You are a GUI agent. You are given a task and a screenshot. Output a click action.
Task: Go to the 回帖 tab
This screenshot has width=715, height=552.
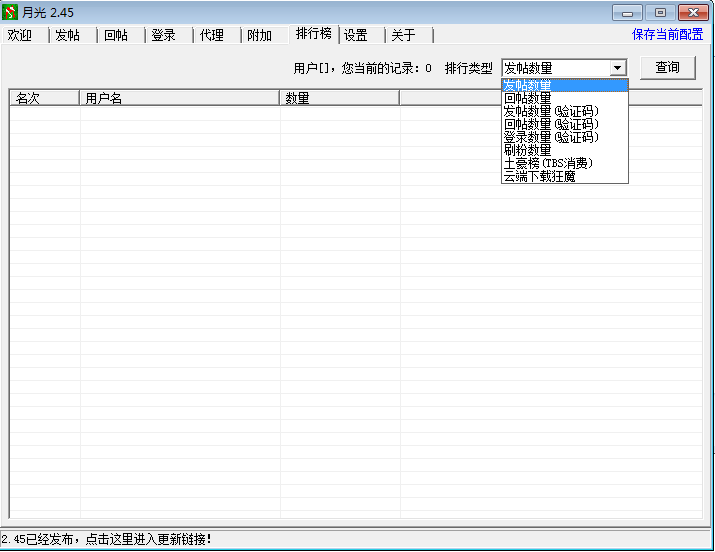tap(116, 35)
